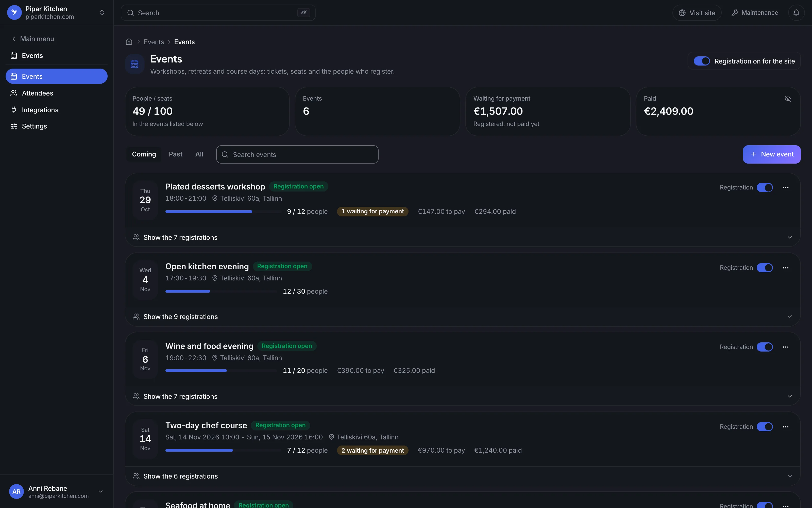The width and height of the screenshot is (812, 508).
Task: Open Attendees in the sidebar
Action: point(56,93)
